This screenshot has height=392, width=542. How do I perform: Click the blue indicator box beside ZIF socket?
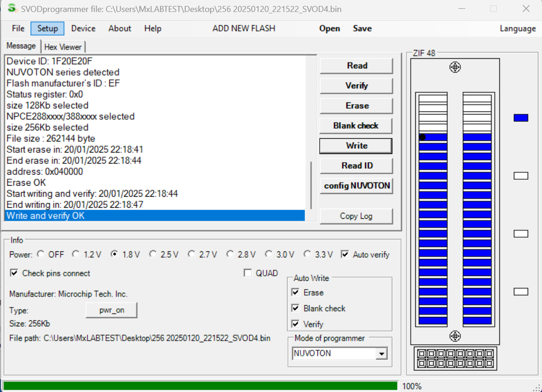(x=520, y=118)
